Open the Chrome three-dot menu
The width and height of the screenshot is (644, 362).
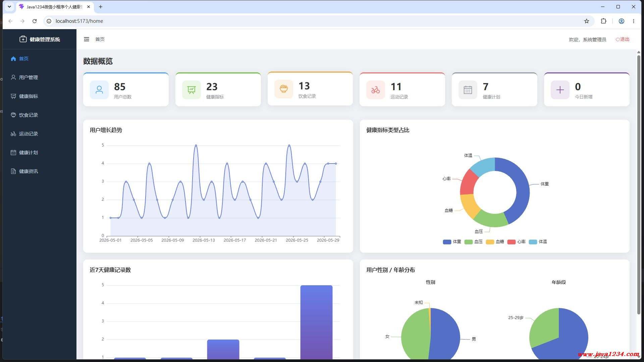(x=634, y=21)
